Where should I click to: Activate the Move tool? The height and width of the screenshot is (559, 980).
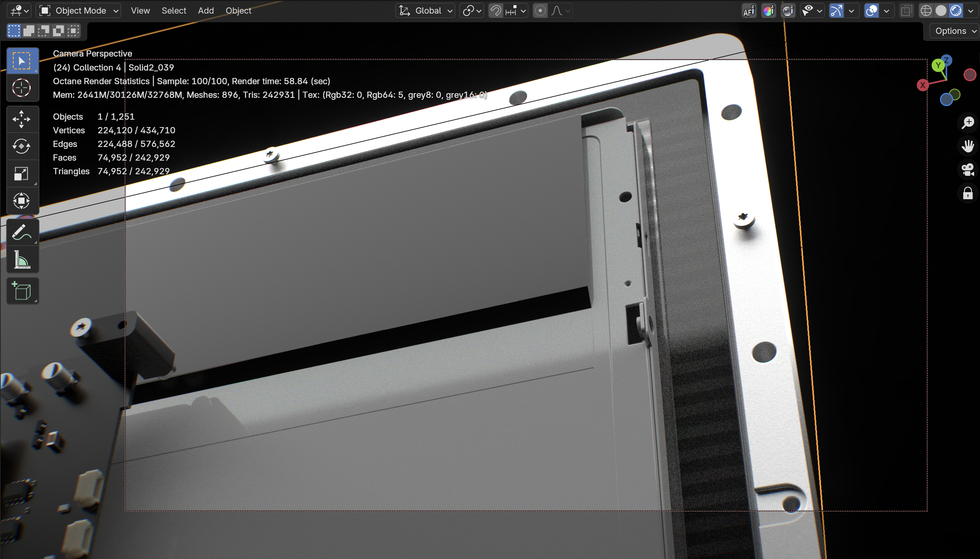22,119
